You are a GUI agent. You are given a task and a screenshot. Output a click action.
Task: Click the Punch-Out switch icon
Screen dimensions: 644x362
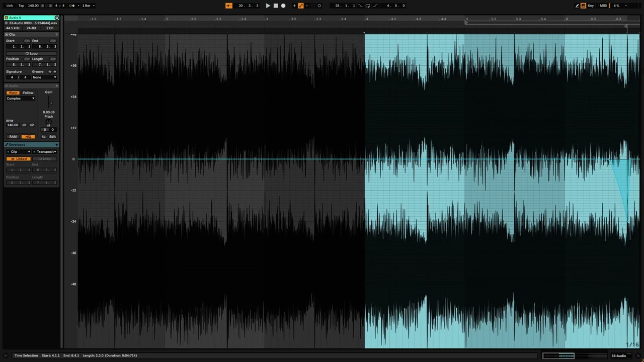(375, 6)
